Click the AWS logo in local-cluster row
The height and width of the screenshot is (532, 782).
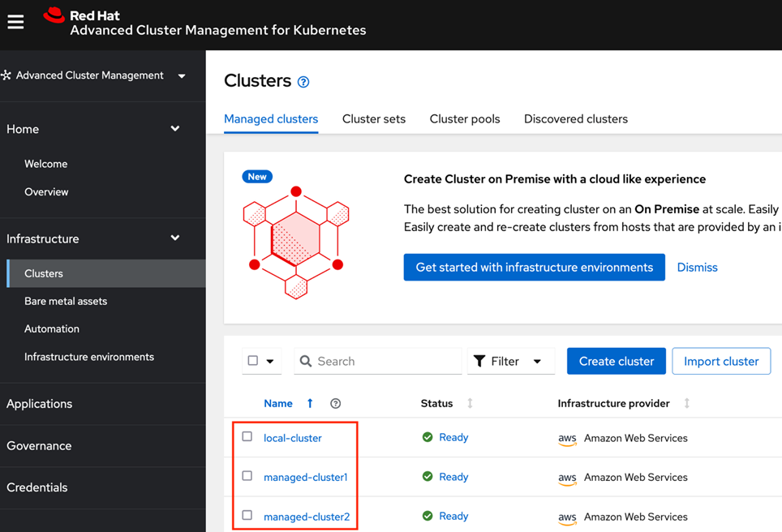click(x=567, y=439)
